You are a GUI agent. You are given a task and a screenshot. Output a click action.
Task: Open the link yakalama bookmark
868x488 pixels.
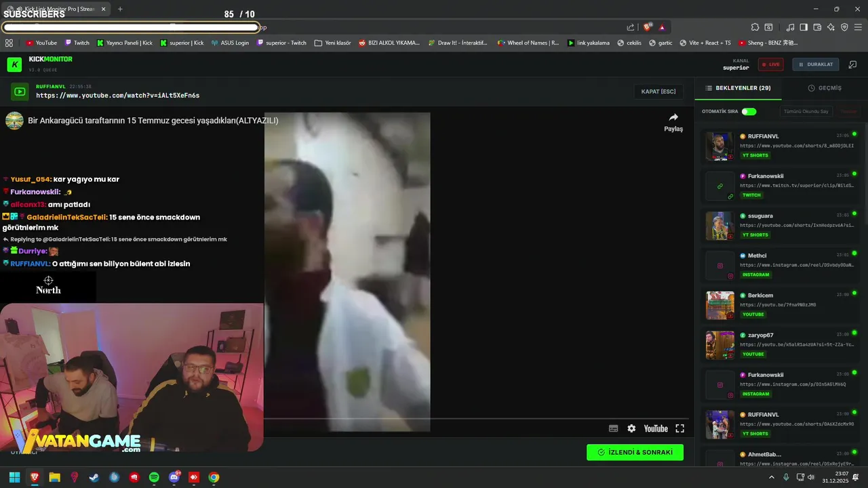tap(588, 43)
